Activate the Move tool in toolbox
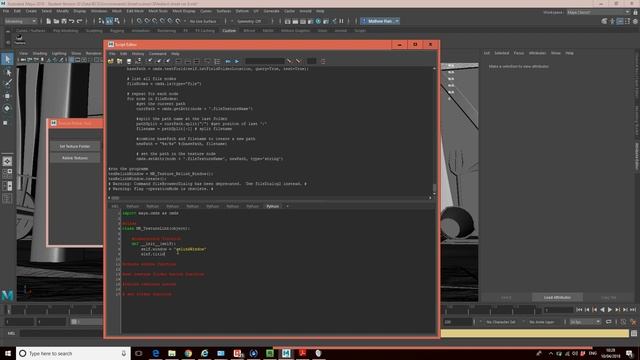 pos(7,96)
